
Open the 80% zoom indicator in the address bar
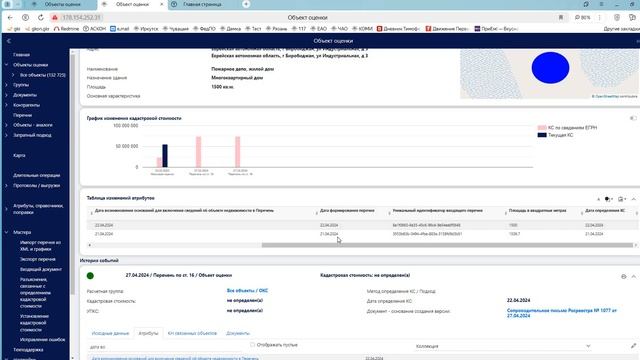coord(582,18)
